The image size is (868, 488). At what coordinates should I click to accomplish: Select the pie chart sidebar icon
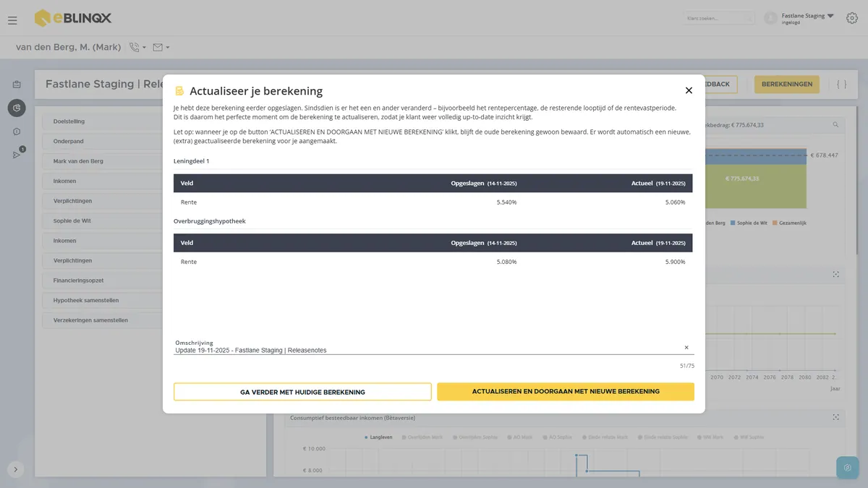pyautogui.click(x=17, y=108)
